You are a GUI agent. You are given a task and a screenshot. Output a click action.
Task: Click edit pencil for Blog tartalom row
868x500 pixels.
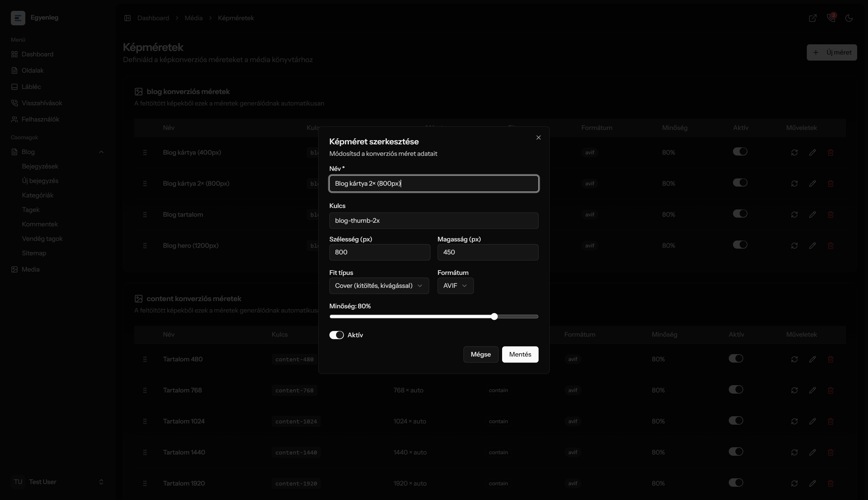click(x=812, y=215)
